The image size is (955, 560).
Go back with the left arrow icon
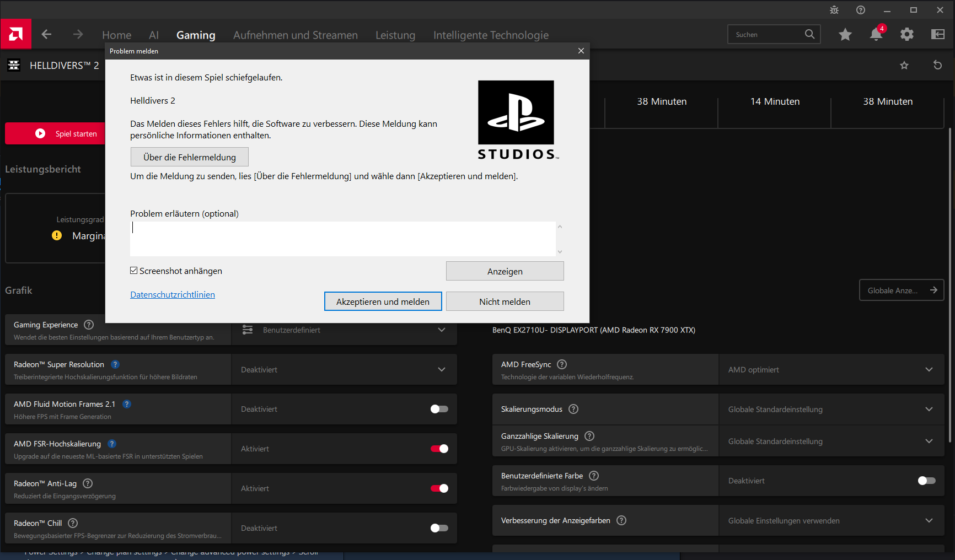coord(46,34)
